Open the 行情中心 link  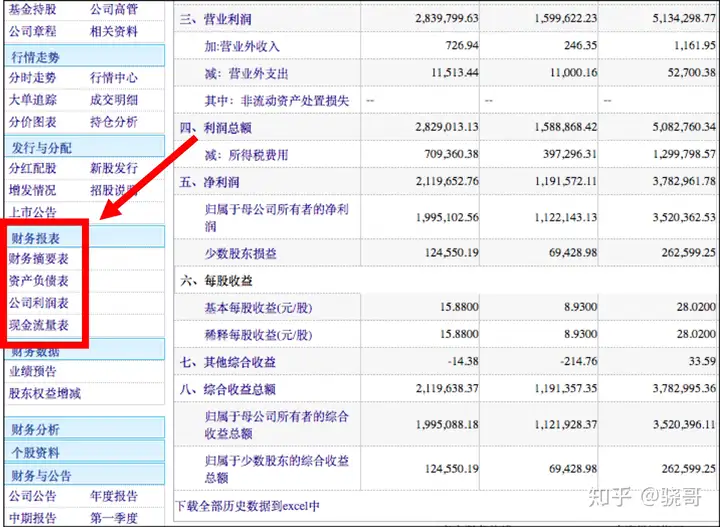pyautogui.click(x=114, y=77)
